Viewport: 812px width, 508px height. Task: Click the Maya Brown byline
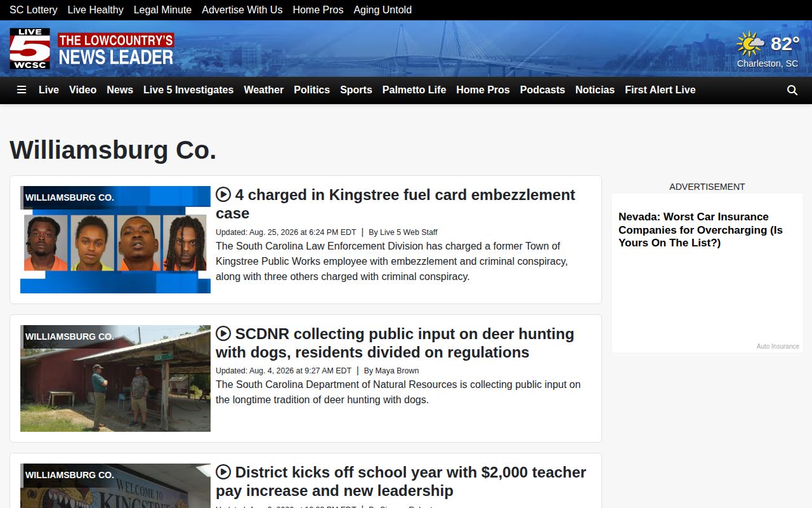coord(397,371)
